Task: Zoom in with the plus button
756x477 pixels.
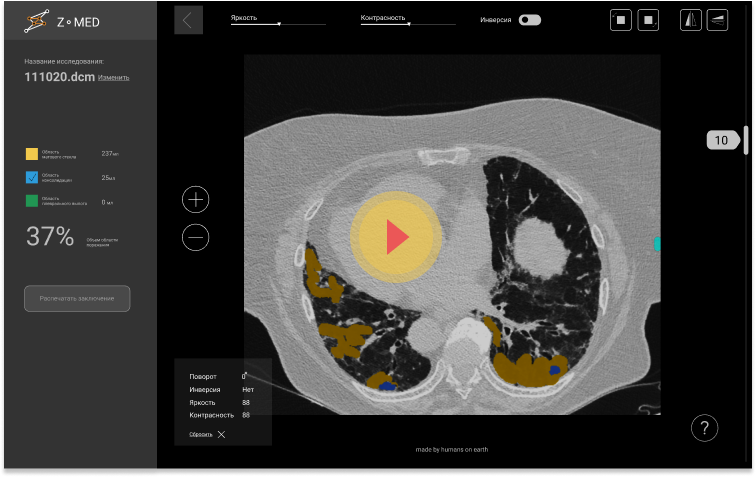Action: [x=195, y=199]
